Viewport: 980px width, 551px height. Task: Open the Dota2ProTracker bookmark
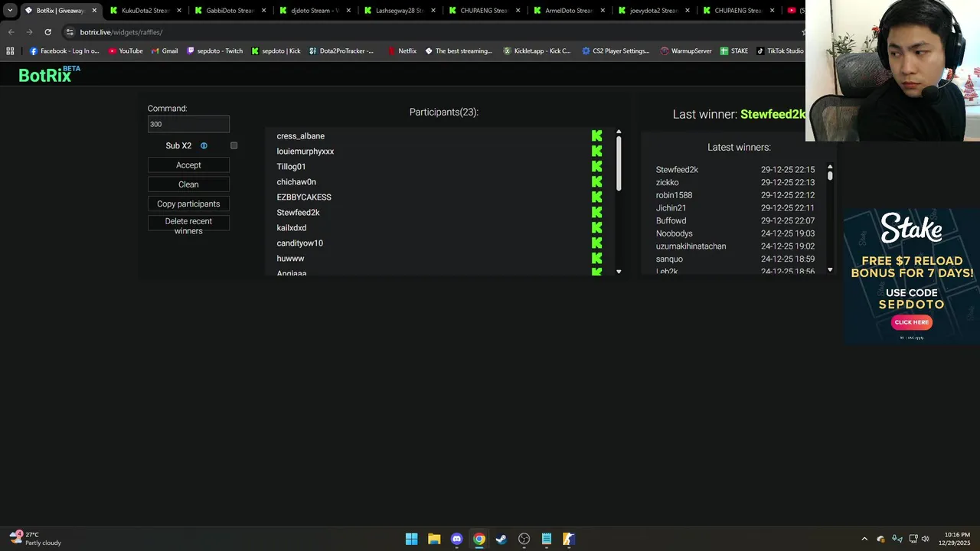coord(341,51)
